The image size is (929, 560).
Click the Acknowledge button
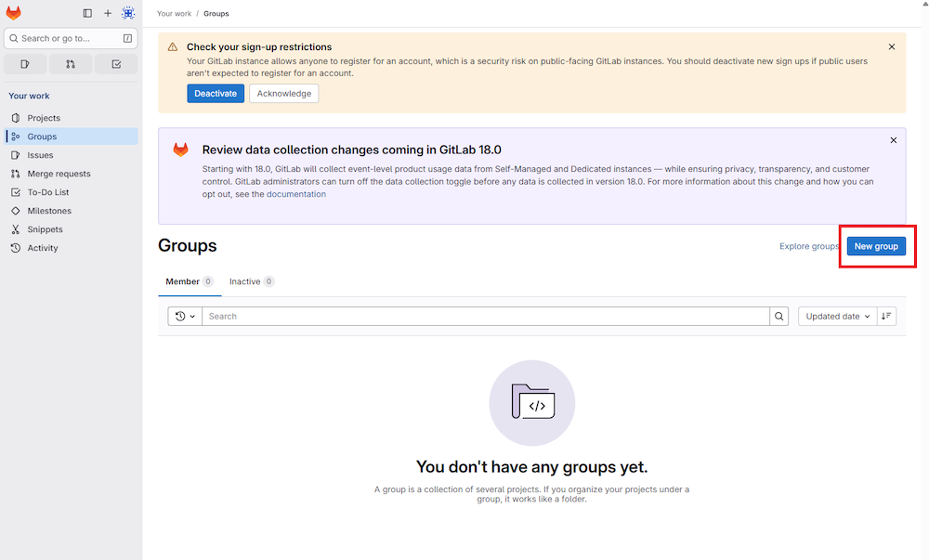pyautogui.click(x=283, y=94)
